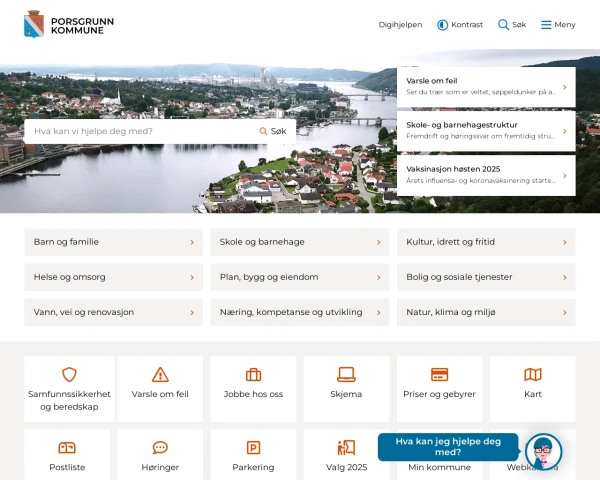This screenshot has width=600, height=480.
Task: Click the chatbot avatar assistant icon
Action: click(543, 452)
